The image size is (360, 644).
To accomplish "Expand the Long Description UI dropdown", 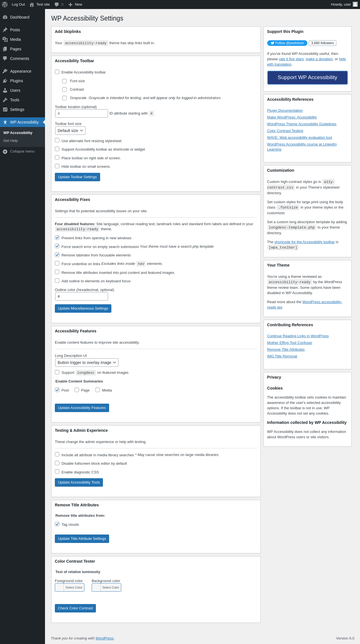I will (87, 363).
